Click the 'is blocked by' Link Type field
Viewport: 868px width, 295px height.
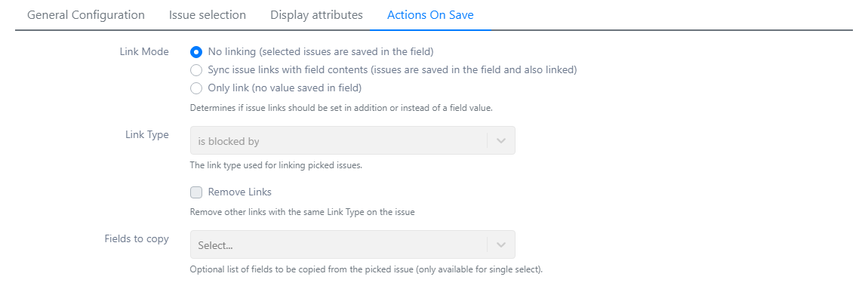(x=352, y=140)
